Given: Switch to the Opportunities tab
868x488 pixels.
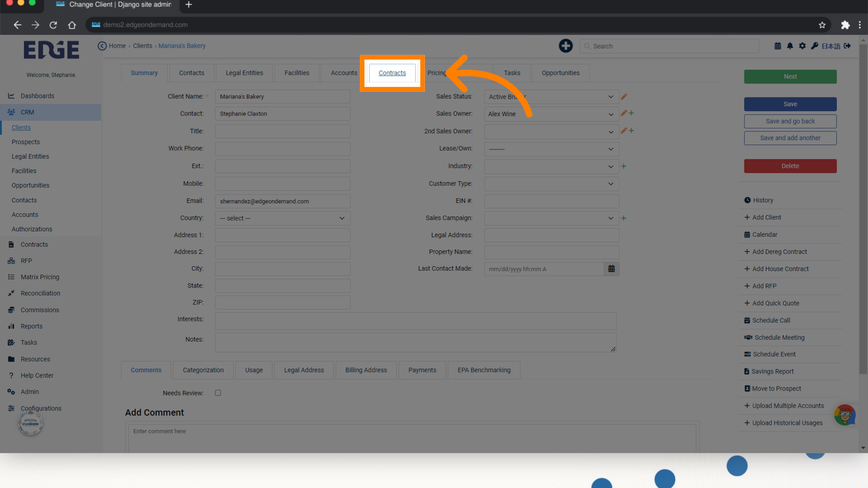Looking at the screenshot, I should (x=561, y=73).
